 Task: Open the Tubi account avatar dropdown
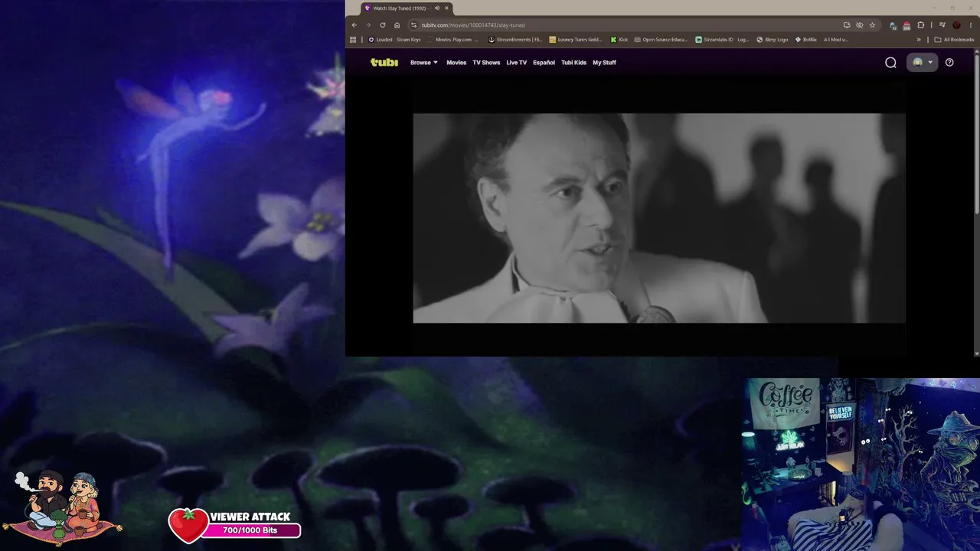[x=922, y=63]
